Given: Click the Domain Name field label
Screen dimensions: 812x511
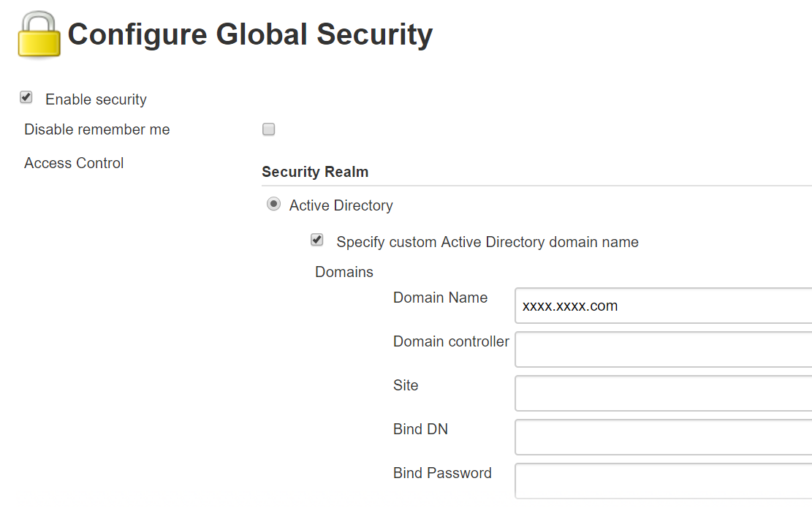Looking at the screenshot, I should click(440, 298).
